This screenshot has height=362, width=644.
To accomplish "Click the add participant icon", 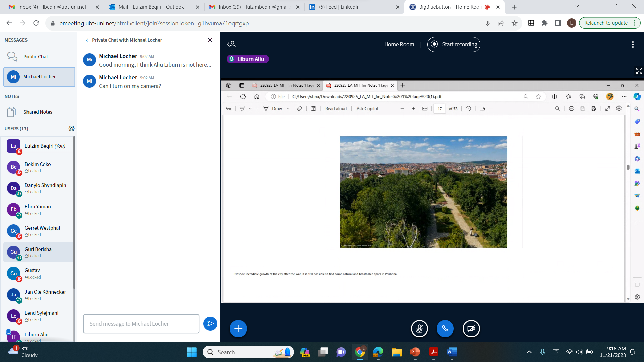I will coord(231,44).
